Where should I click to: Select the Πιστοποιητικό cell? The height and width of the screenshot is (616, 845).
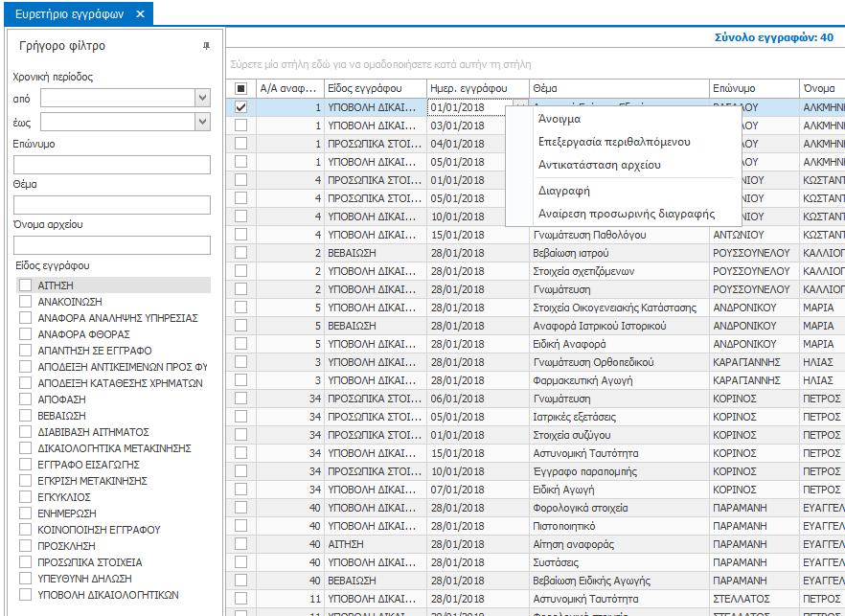[619, 526]
